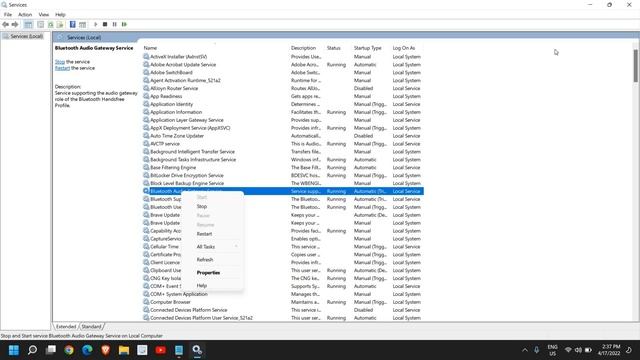Viewport: 640px width, 360px height.
Task: Toggle the Show/Hide Action Pane icon
Action: (82, 24)
